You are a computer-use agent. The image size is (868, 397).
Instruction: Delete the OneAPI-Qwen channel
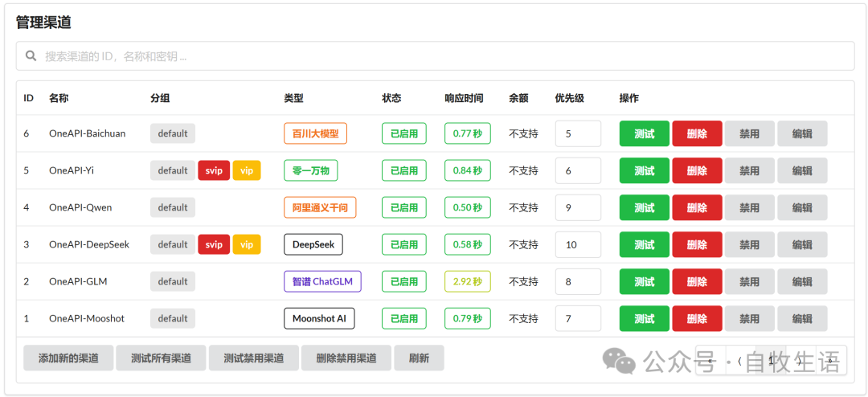coord(697,207)
